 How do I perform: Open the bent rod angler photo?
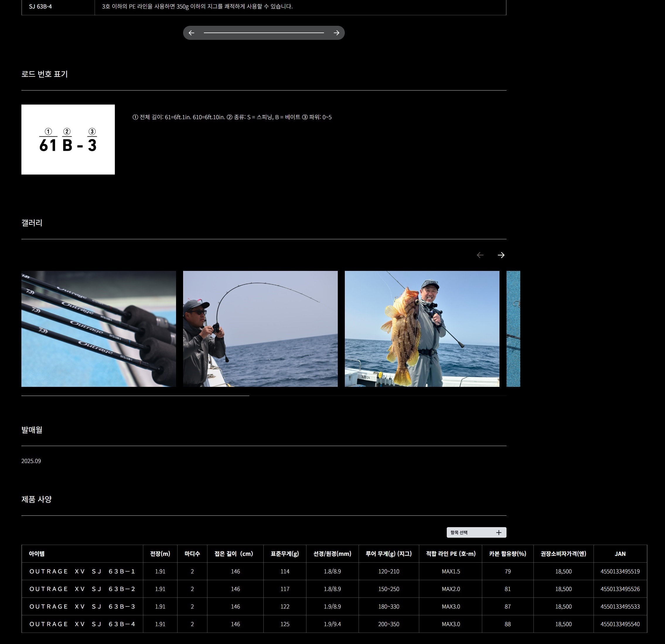click(x=260, y=329)
